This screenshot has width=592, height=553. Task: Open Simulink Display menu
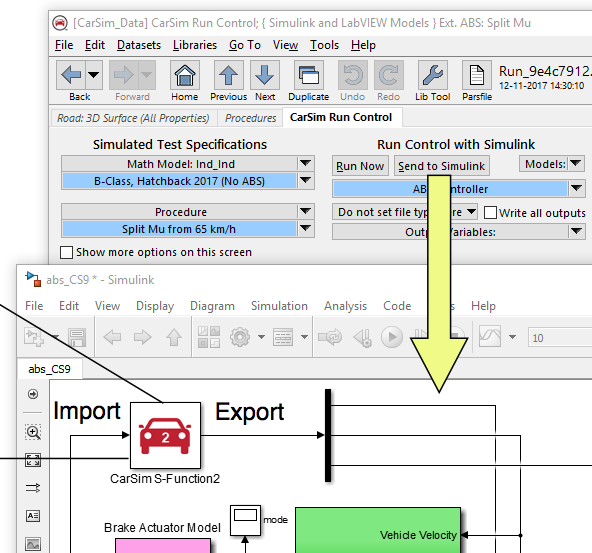(155, 305)
